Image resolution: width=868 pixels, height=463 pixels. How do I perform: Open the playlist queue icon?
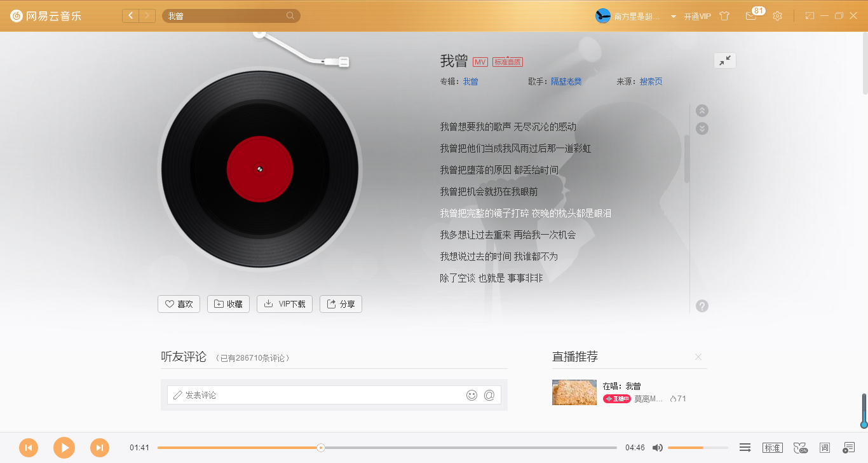pos(849,448)
